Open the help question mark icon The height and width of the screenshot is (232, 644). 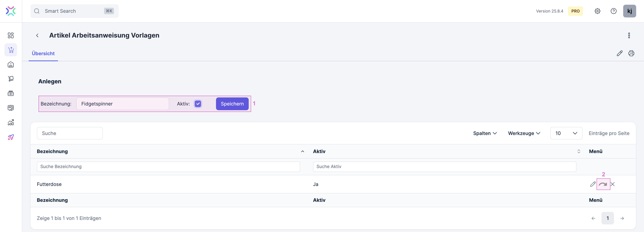613,11
